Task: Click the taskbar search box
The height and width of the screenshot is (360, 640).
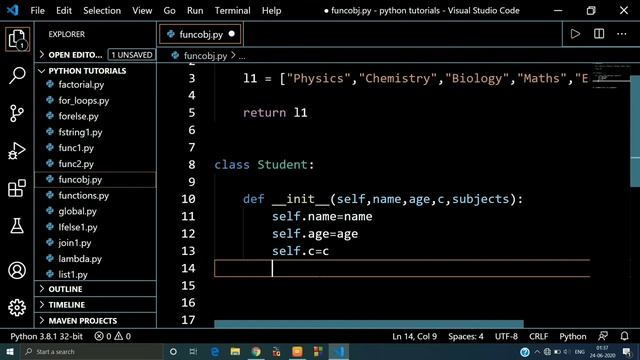Action: pos(92,351)
